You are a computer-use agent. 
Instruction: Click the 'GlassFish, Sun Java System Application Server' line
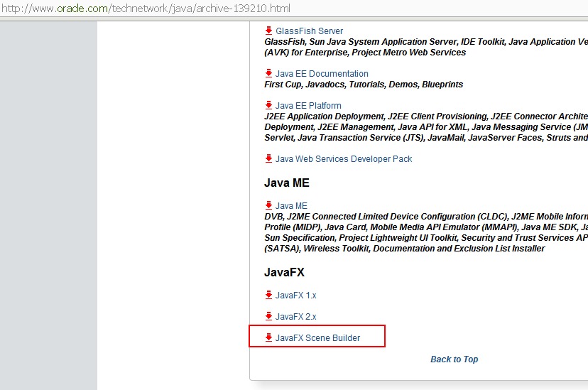pyautogui.click(x=426, y=42)
